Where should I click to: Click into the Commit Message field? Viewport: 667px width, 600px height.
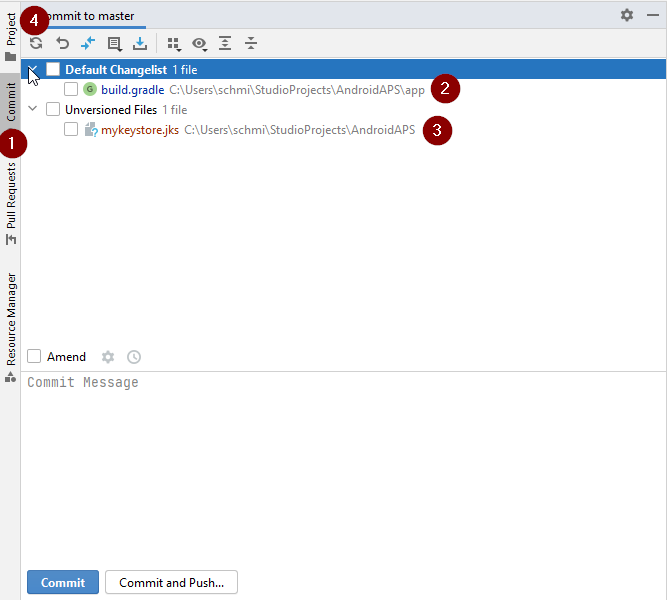[343, 468]
